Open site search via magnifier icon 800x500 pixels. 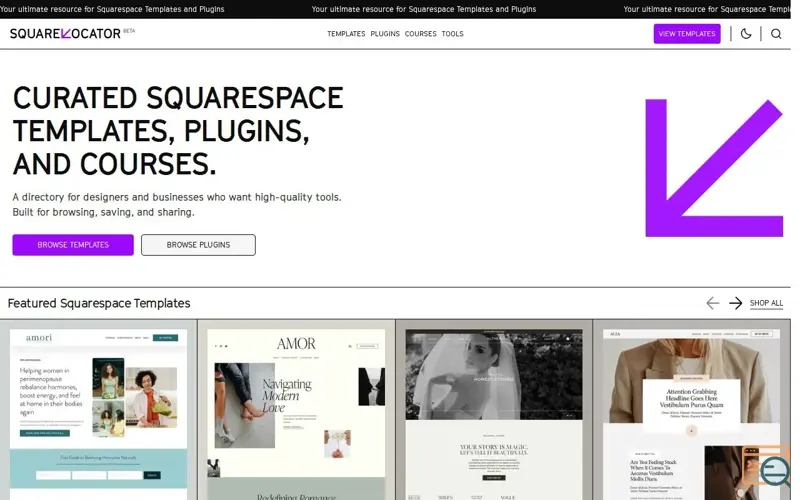coord(776,34)
